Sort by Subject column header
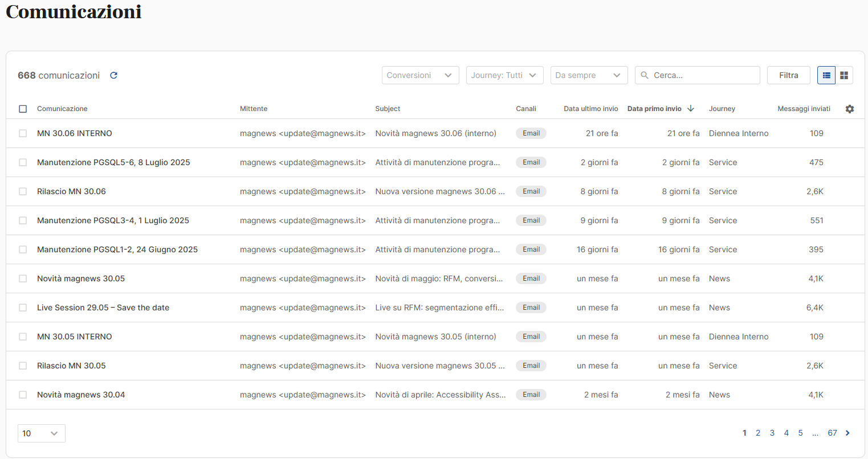 (x=388, y=109)
